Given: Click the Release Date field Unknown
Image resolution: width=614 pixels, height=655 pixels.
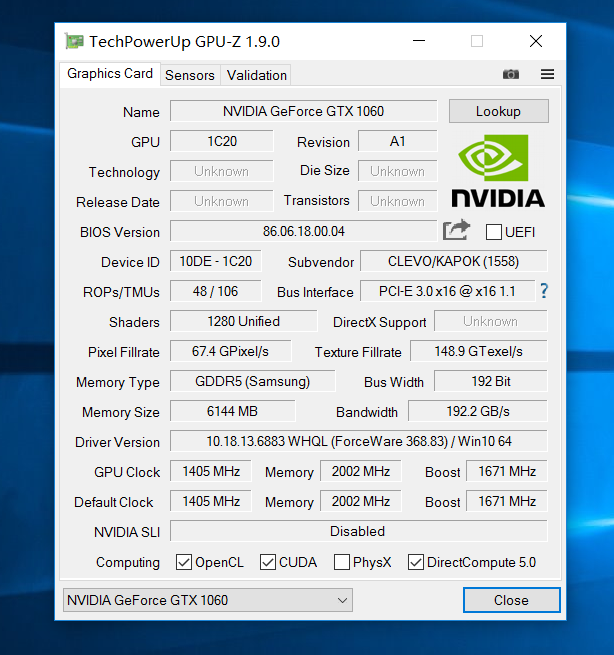Looking at the screenshot, I should pos(222,201).
